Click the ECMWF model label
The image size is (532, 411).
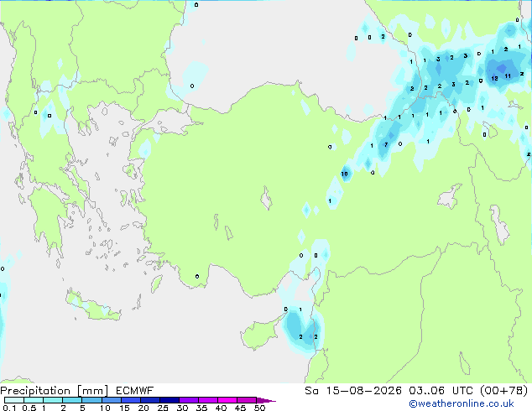click(135, 391)
